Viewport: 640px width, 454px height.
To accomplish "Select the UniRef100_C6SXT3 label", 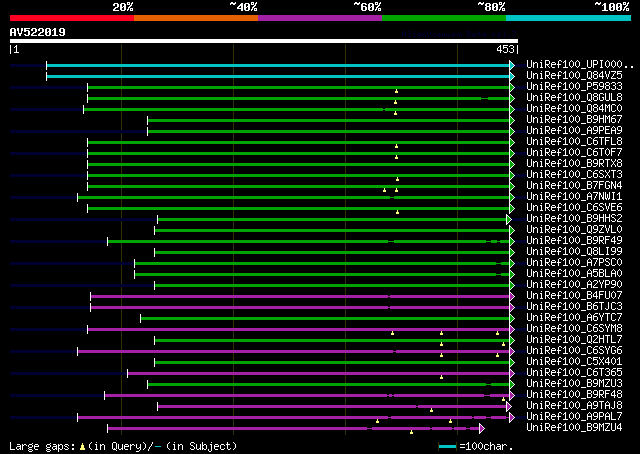I will point(574,175).
